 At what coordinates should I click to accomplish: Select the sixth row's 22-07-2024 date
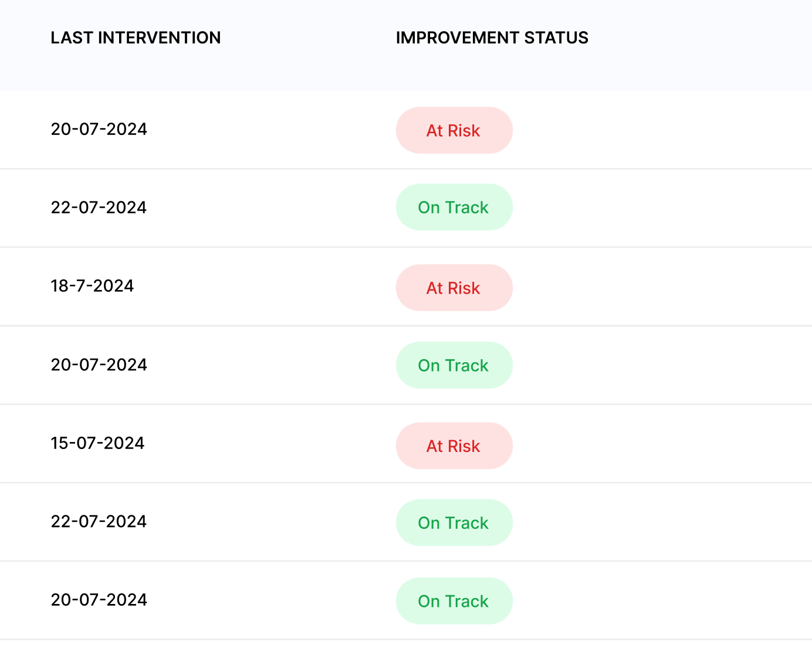click(x=99, y=522)
